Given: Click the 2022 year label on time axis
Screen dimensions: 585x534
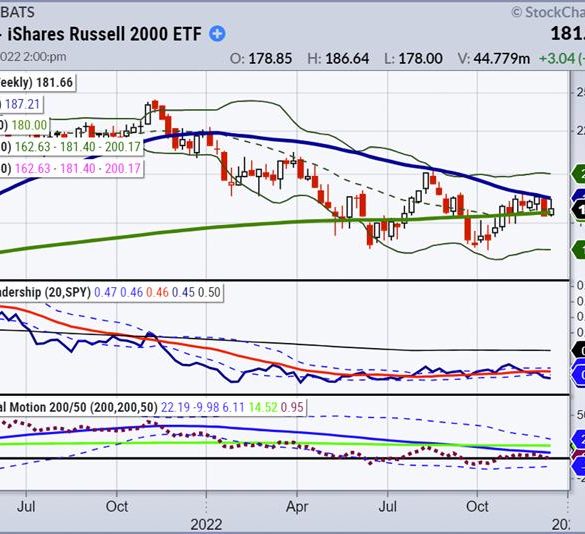Looking at the screenshot, I should [206, 525].
